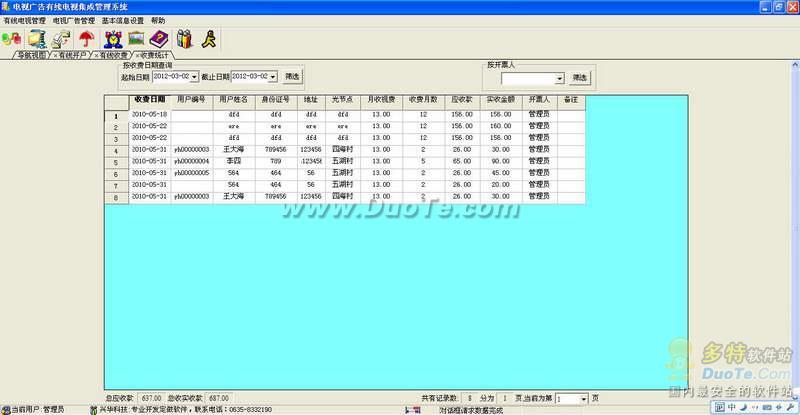Image resolution: width=800 pixels, height=415 pixels.
Task: Click the notepad with pencil toolbar icon
Action: (x=62, y=39)
